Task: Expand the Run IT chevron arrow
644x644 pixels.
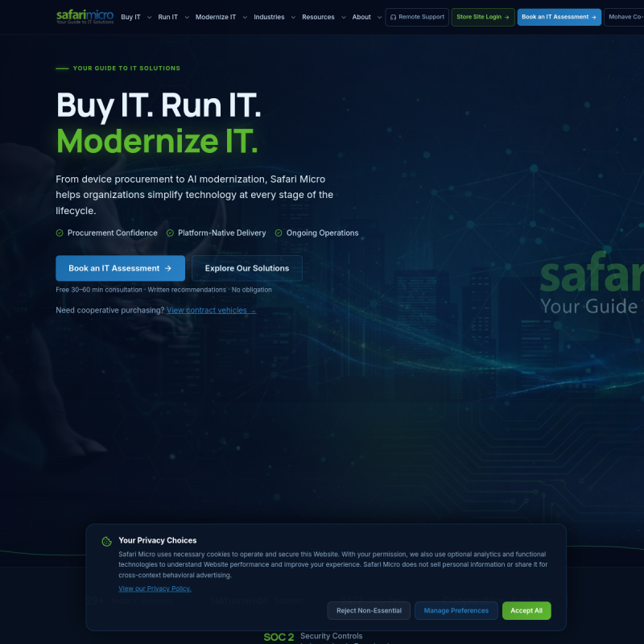Action: pos(187,17)
